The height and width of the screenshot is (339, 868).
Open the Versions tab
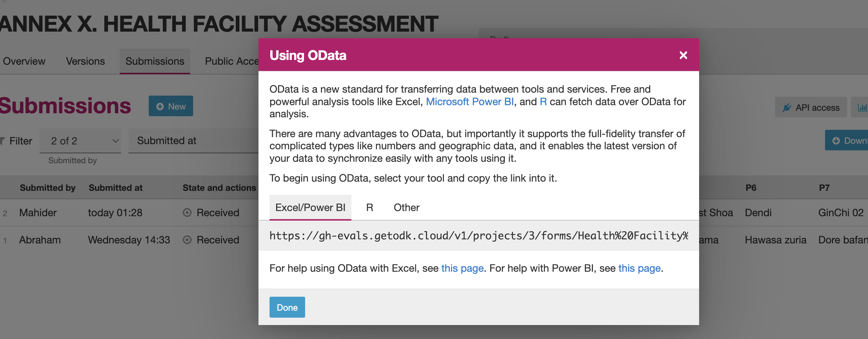coord(85,61)
